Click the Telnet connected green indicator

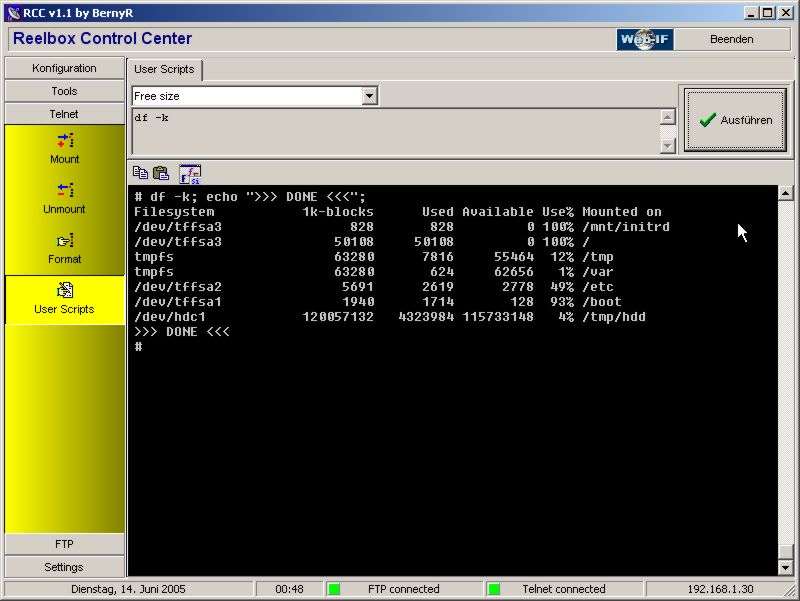[494, 589]
